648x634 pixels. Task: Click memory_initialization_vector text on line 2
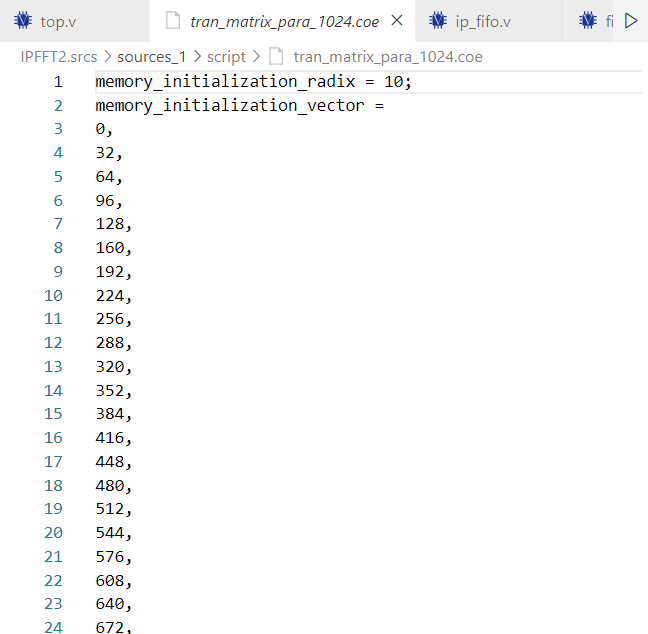(x=230, y=106)
